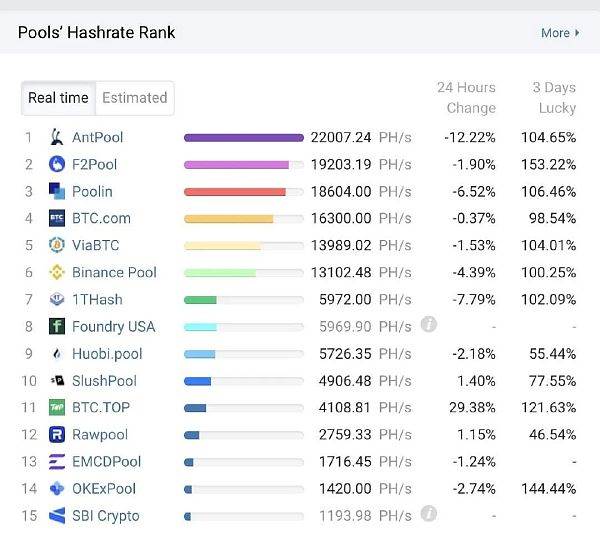Open the More link

(x=560, y=33)
